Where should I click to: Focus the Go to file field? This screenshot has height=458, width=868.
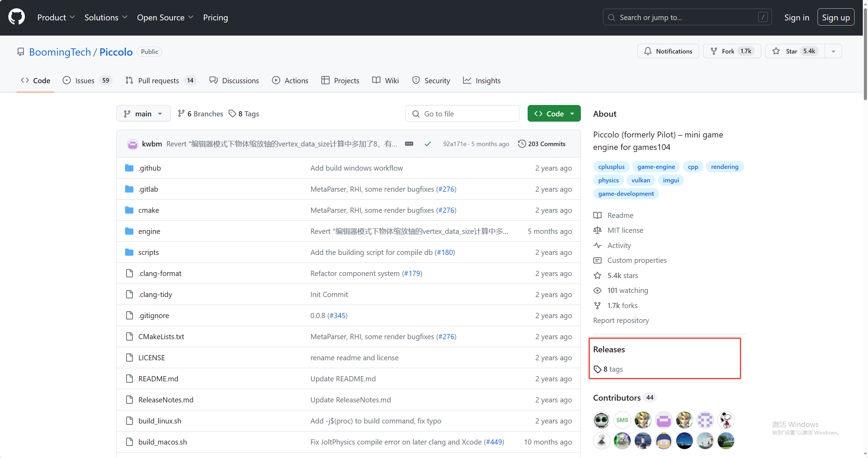click(462, 114)
